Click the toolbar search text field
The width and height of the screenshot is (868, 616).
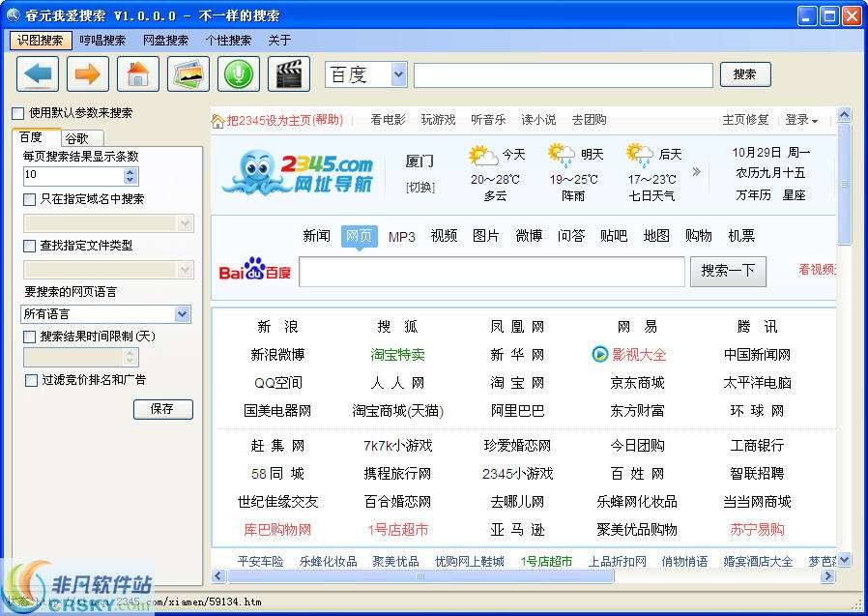click(x=563, y=74)
